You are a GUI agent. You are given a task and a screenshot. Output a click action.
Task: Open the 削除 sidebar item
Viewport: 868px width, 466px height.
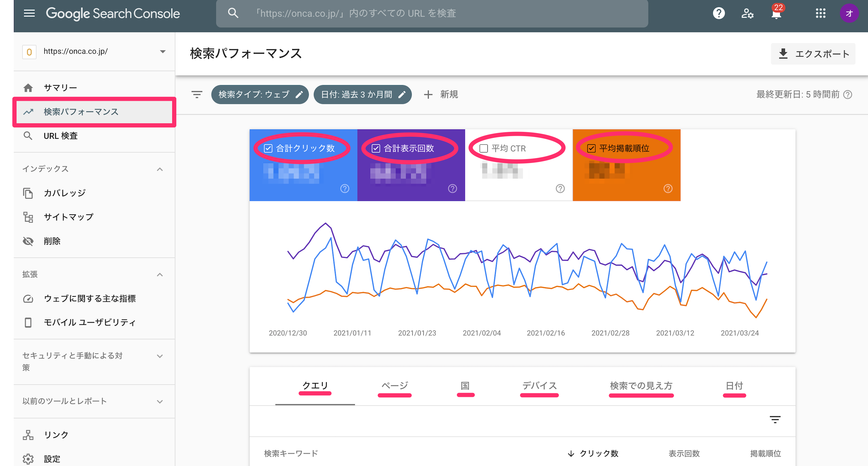[94, 241]
